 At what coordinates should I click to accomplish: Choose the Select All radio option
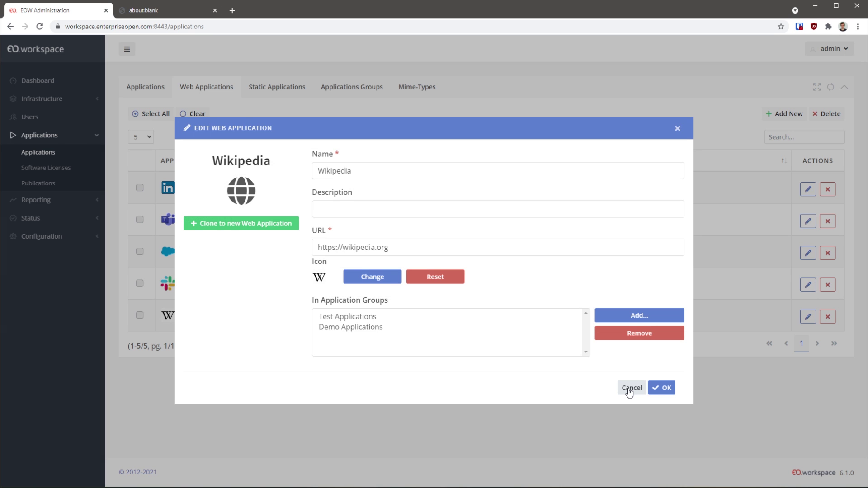(151, 114)
